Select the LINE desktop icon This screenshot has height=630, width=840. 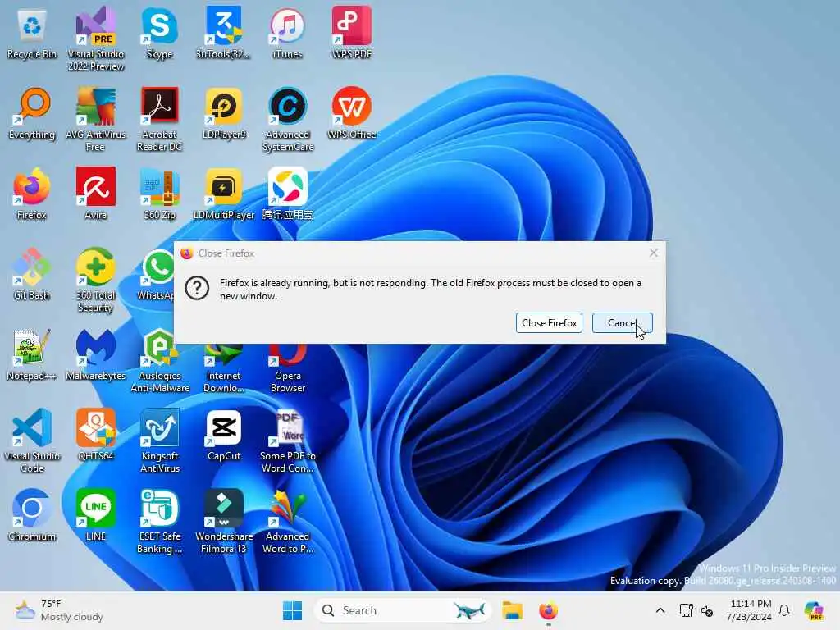(96, 517)
